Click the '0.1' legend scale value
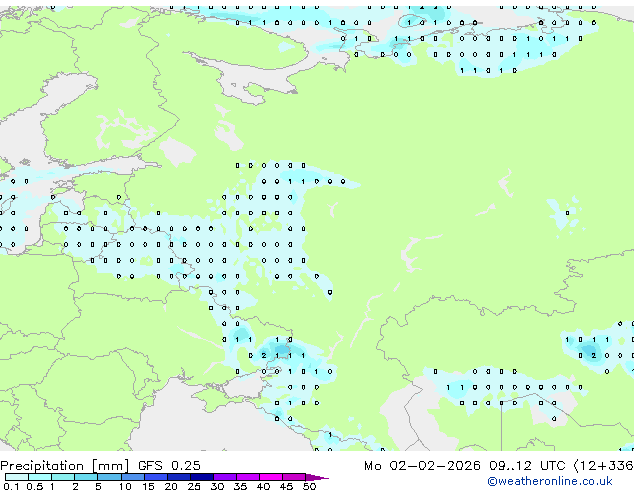This screenshot has height=490, width=634. click(x=11, y=486)
